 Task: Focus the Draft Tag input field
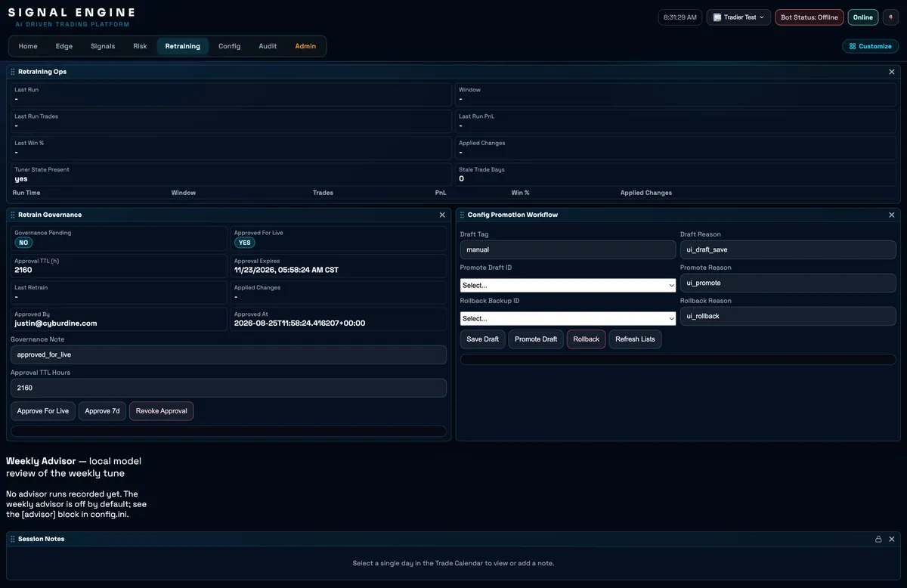tap(568, 249)
